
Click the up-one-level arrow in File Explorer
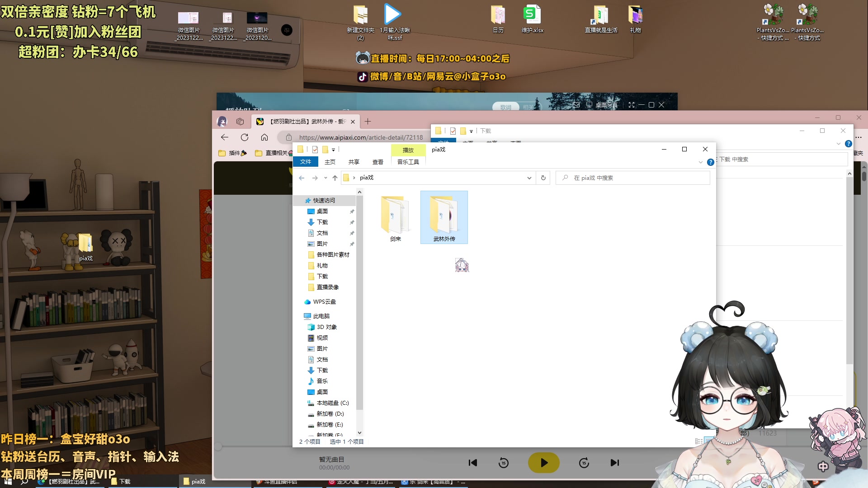coord(335,178)
